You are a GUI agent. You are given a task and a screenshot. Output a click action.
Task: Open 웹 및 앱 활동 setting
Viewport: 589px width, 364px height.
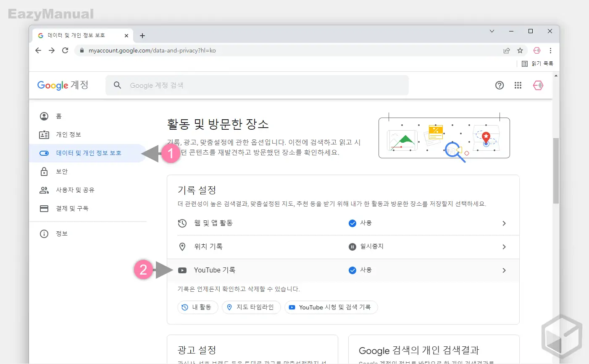point(343,223)
